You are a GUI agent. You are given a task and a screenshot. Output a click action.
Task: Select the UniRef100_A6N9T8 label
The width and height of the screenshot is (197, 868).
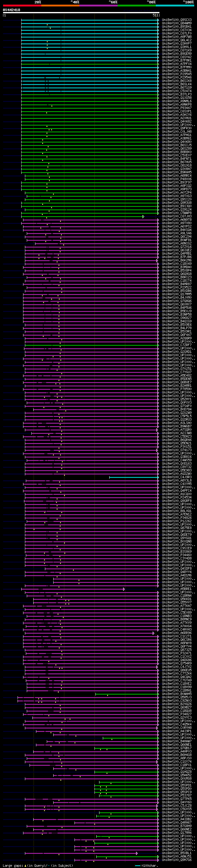coord(177,220)
